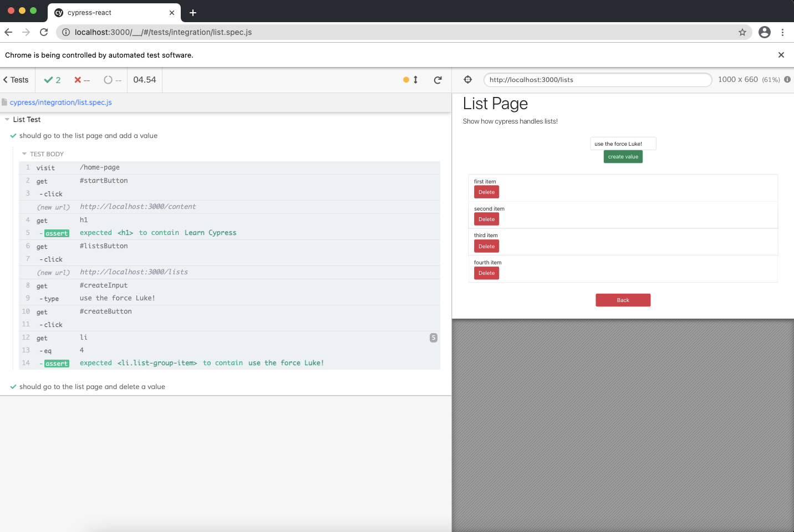Open the viewport info icon next to 1000 x 660
Screen dimensions: 794x532
(x=787, y=79)
